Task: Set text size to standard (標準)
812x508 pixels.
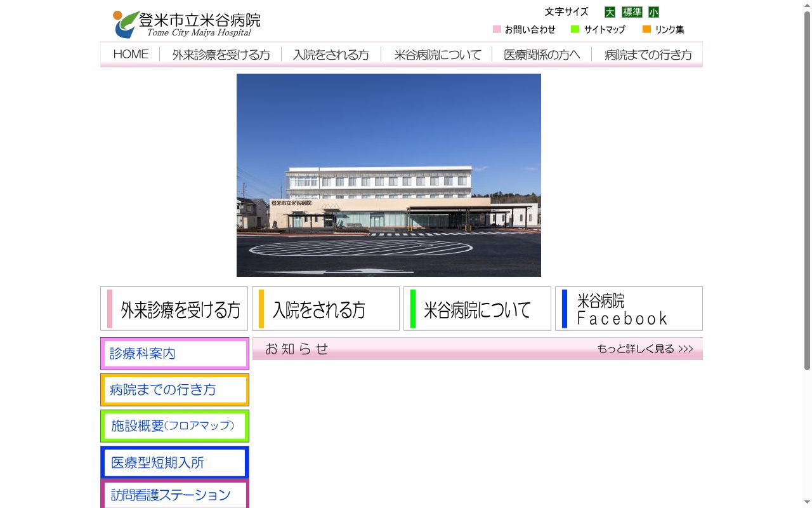Action: coord(632,12)
